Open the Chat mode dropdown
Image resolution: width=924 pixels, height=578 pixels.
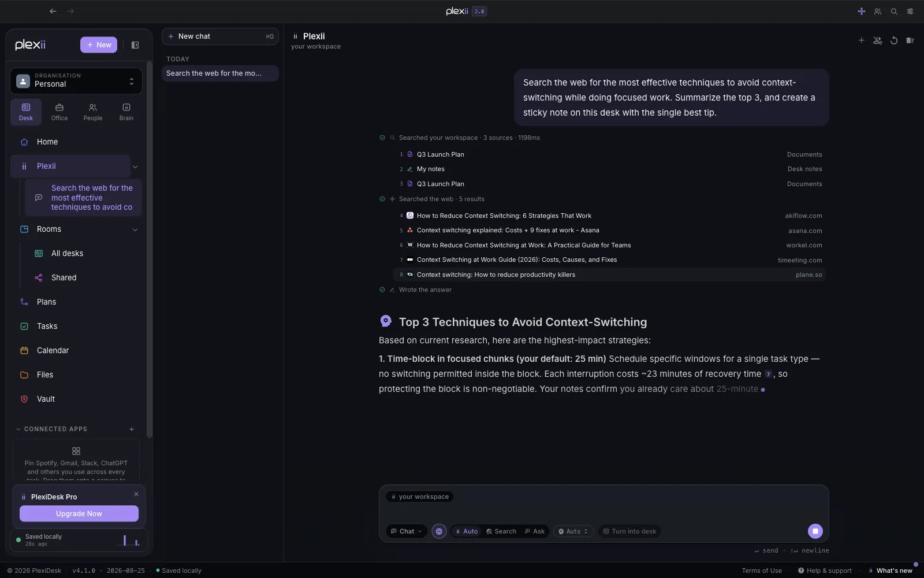[407, 531]
